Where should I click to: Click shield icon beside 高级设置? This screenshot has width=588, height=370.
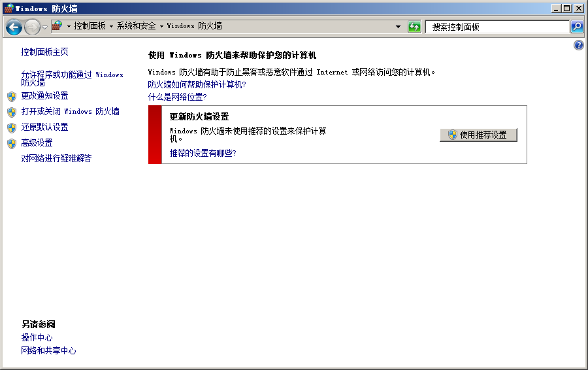[x=12, y=144]
